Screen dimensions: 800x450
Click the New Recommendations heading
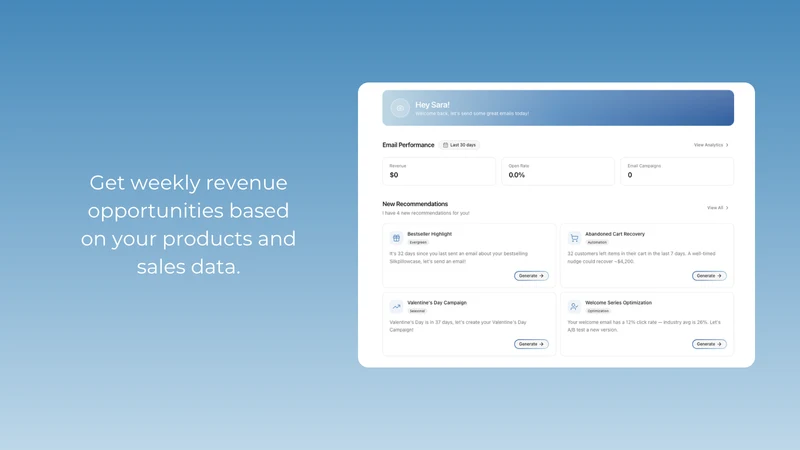(415, 204)
